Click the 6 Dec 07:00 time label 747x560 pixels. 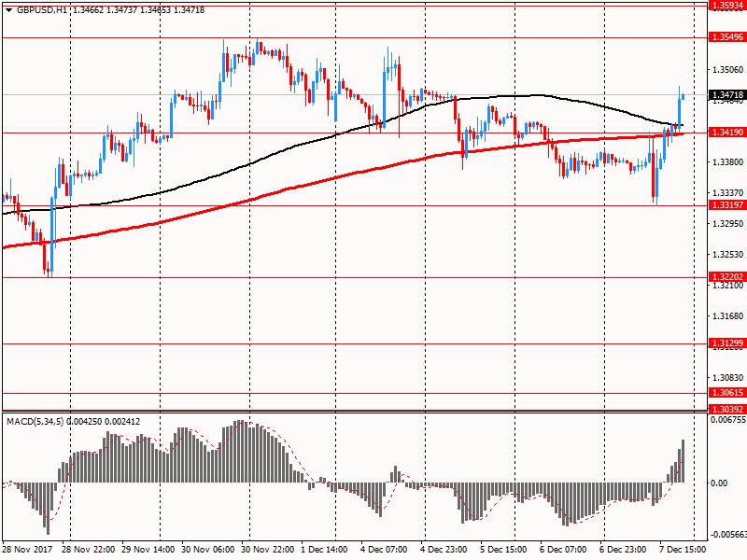pyautogui.click(x=563, y=550)
